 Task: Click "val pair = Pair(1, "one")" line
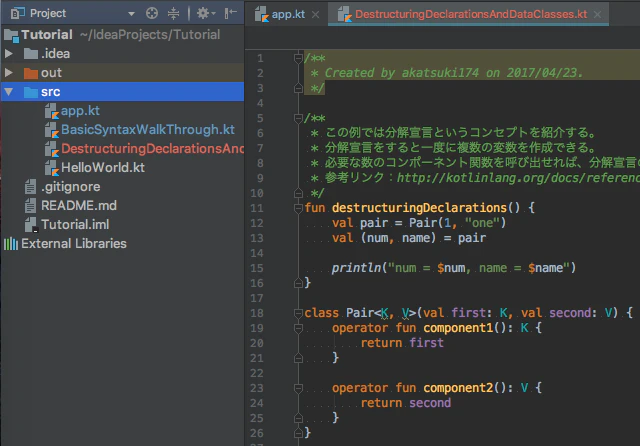pyautogui.click(x=419, y=223)
